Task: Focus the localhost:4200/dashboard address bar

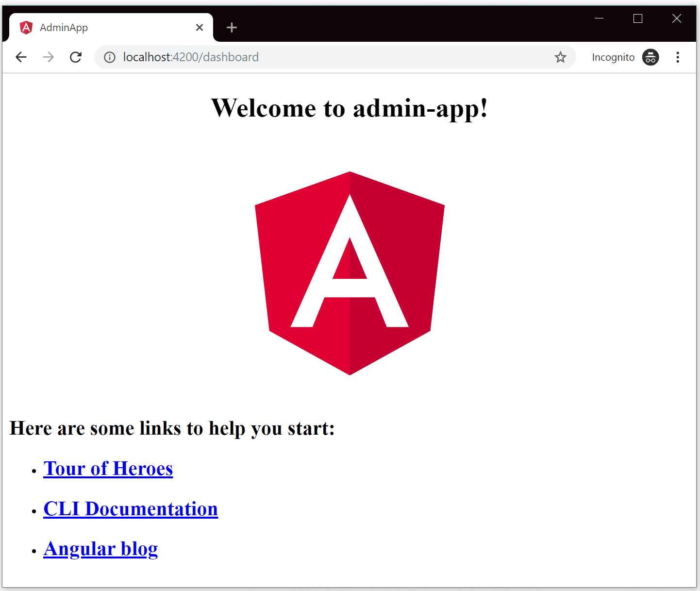Action: click(x=335, y=57)
